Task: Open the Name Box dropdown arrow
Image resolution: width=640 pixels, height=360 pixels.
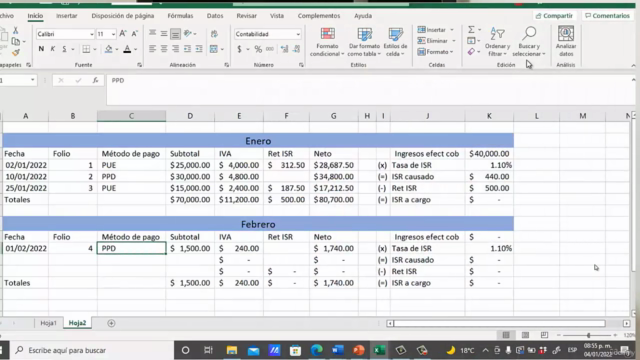Action: pyautogui.click(x=33, y=80)
